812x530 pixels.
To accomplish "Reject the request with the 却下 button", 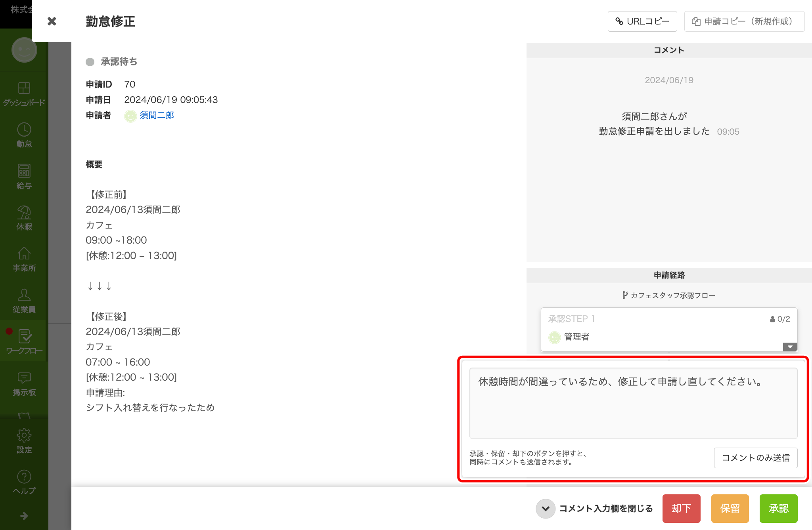I will coord(681,508).
